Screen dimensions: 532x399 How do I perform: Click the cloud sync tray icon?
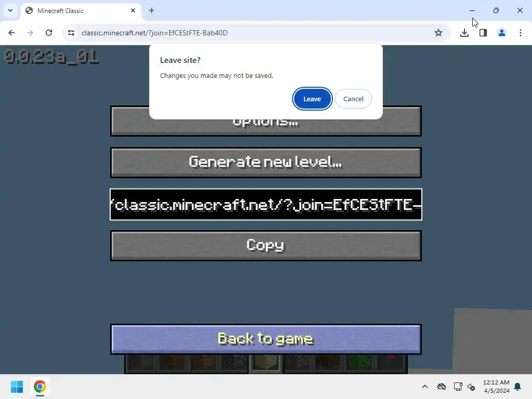click(442, 387)
